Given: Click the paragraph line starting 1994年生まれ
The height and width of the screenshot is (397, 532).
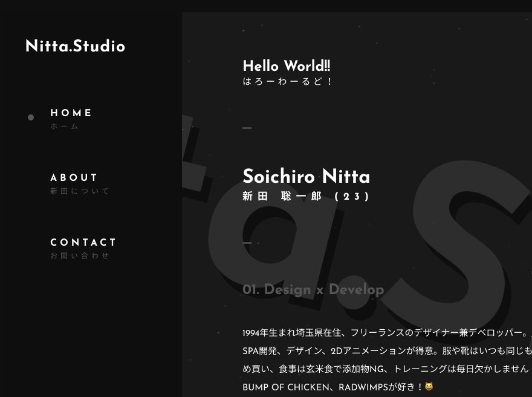Looking at the screenshot, I should pyautogui.click(x=387, y=332).
